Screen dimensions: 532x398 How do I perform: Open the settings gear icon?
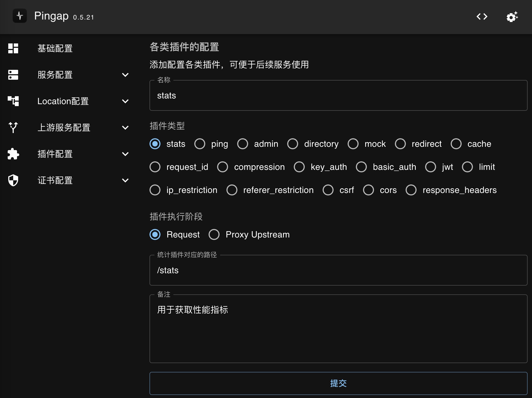point(512,16)
